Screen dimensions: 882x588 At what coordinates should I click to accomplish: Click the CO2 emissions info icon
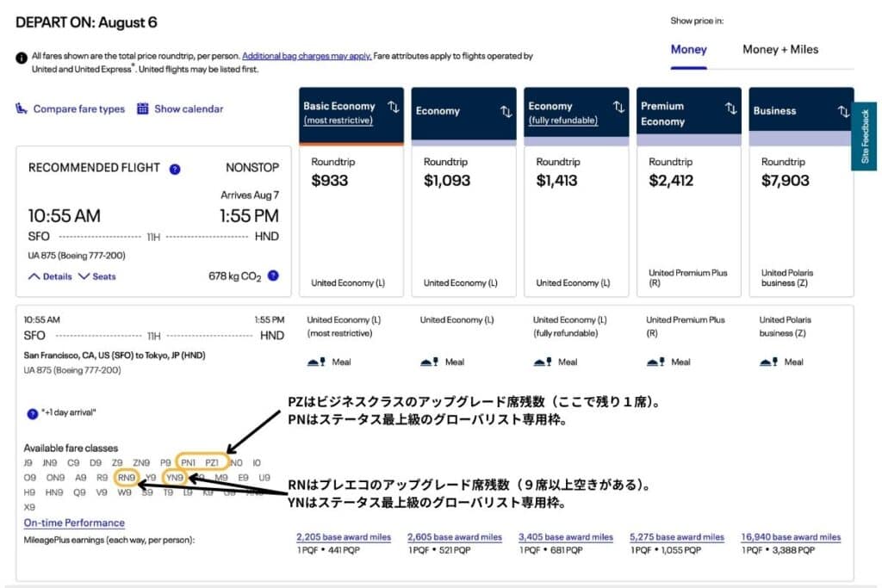[273, 275]
